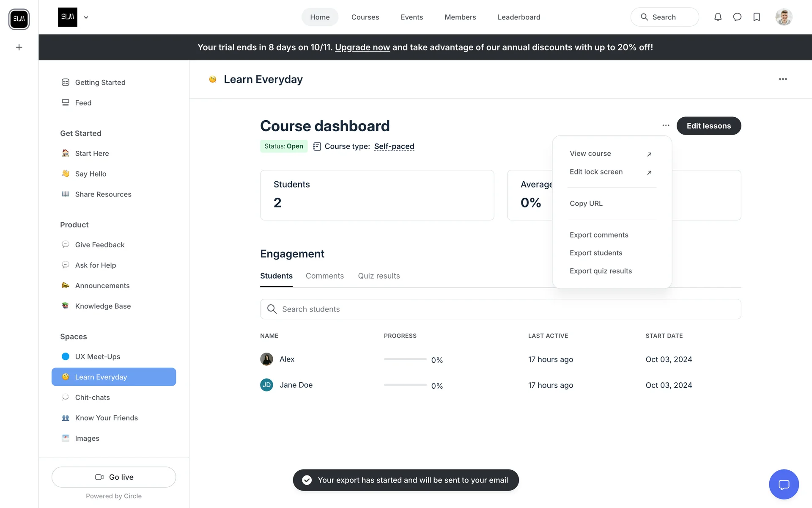Select Export students from the menu

[595, 253]
